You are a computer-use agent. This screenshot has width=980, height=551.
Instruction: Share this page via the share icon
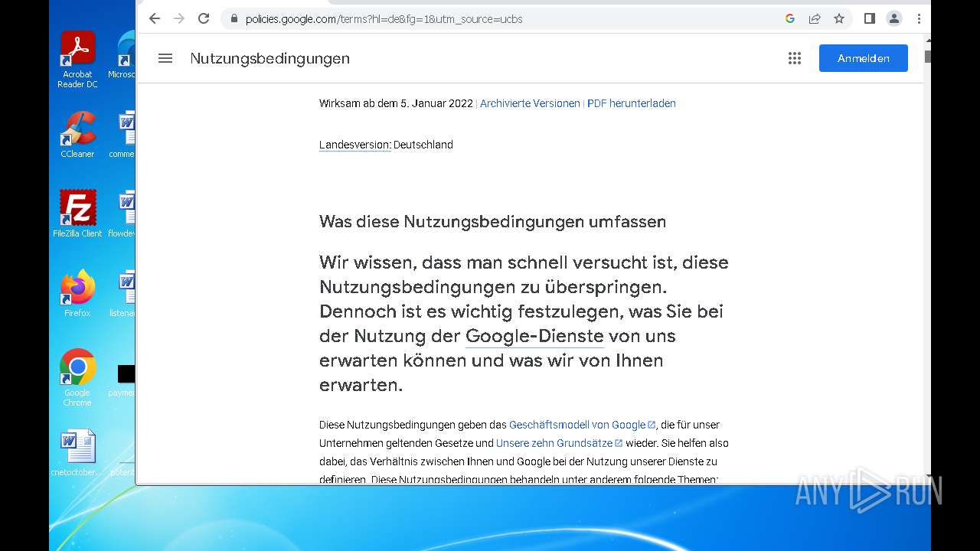click(x=815, y=18)
